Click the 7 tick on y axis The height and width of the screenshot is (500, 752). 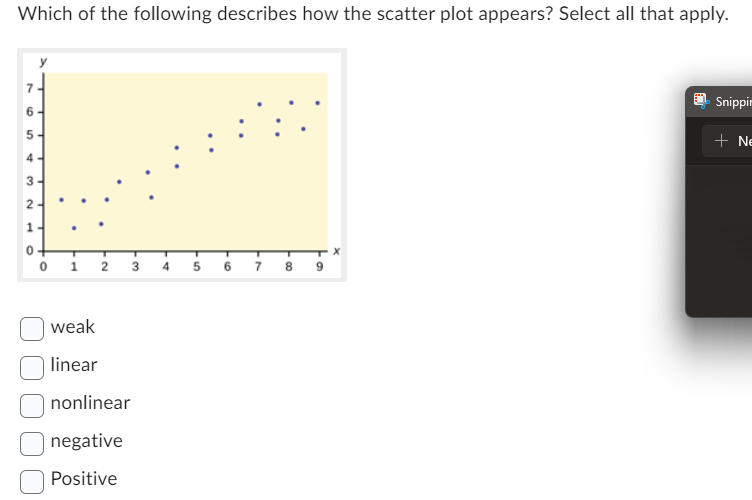tap(30, 89)
